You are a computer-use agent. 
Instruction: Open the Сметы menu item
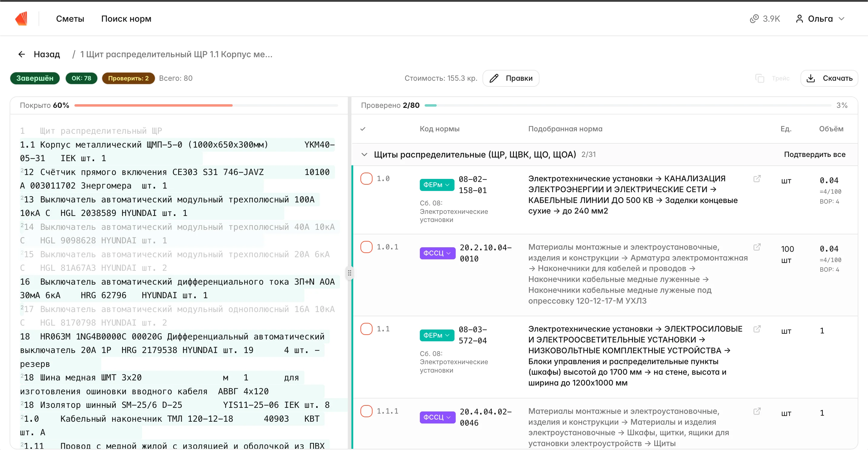point(70,19)
